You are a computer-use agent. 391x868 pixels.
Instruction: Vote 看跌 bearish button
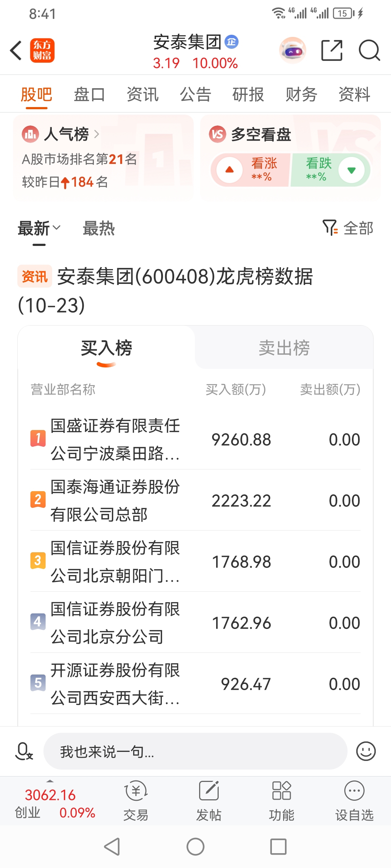coord(331,170)
